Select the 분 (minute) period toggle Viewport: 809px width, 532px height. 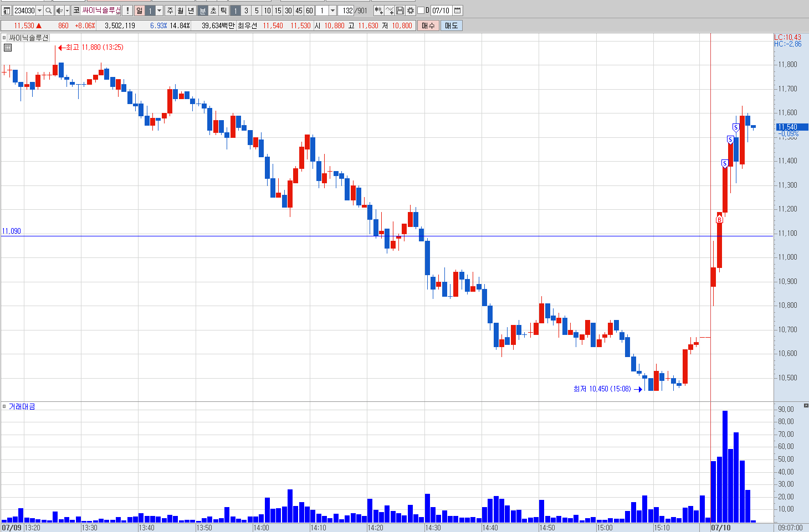pos(203,11)
